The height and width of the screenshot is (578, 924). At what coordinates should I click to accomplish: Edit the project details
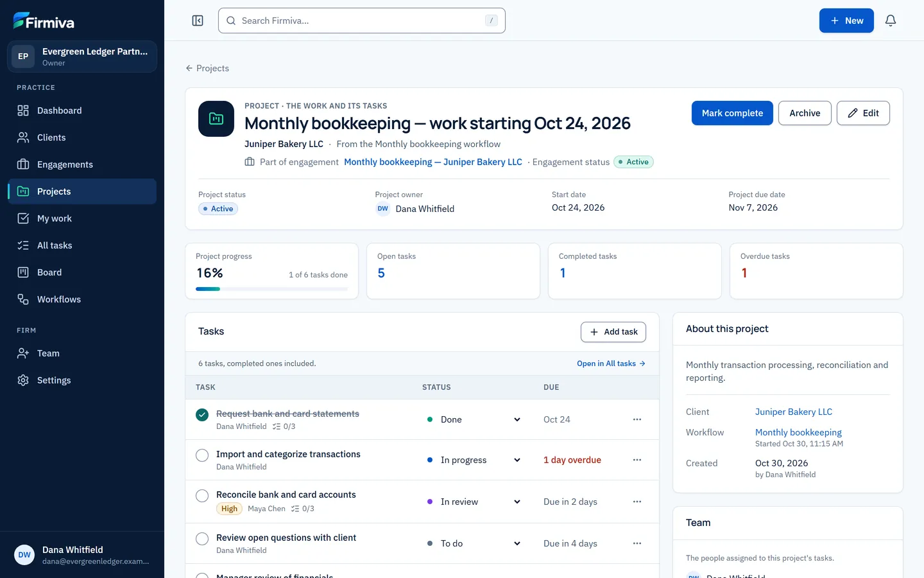coord(863,113)
